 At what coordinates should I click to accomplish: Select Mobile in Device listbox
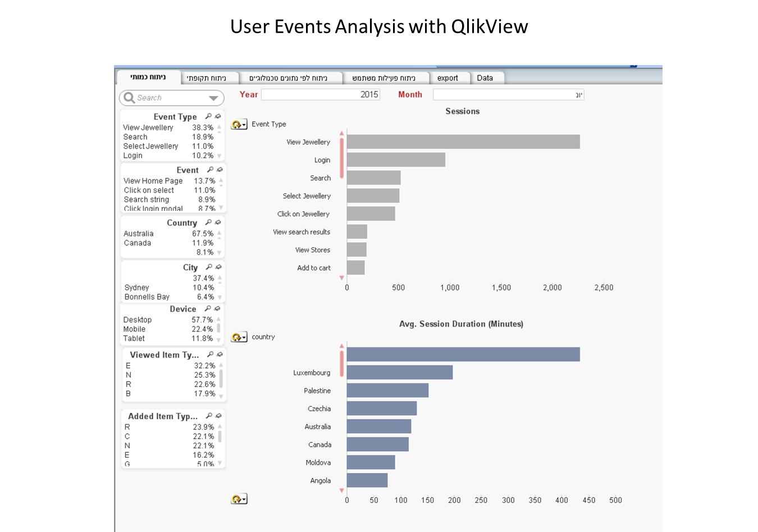168,329
